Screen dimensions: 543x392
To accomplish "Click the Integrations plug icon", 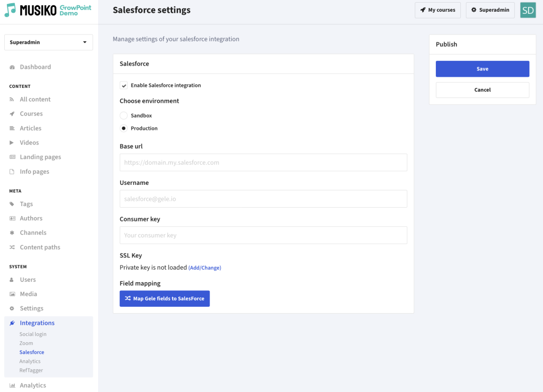I will point(12,323).
